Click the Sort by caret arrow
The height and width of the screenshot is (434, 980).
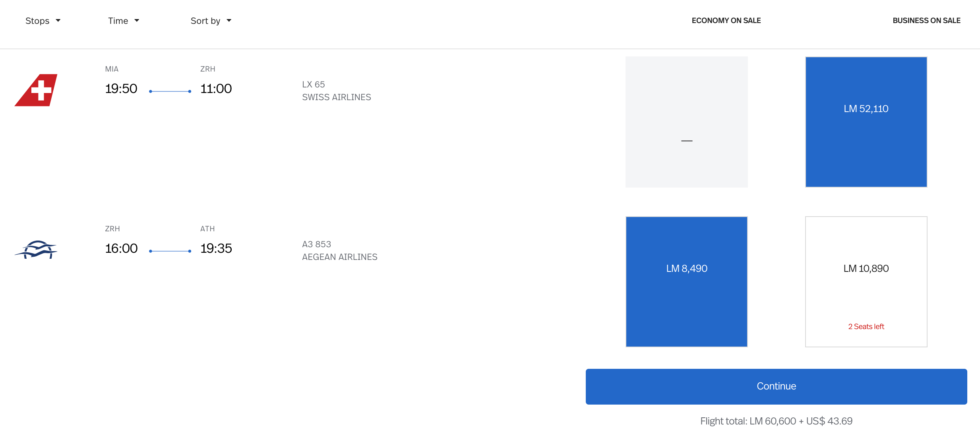click(x=229, y=21)
